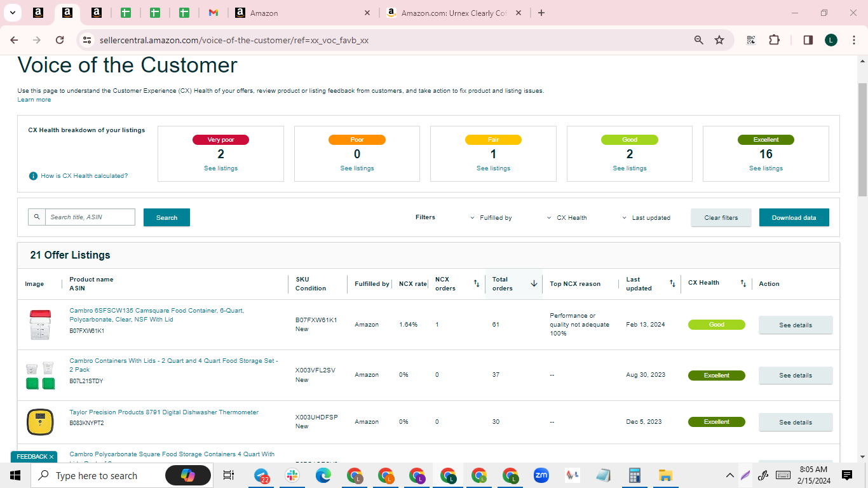
Task: Open Cambro 6SFSCW135 Camsquare product link
Action: 157,315
